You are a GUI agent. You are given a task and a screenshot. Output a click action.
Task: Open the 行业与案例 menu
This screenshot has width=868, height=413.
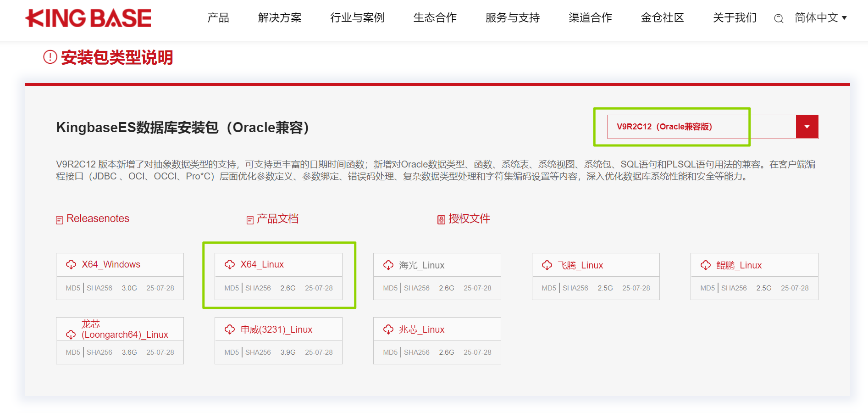click(x=357, y=18)
